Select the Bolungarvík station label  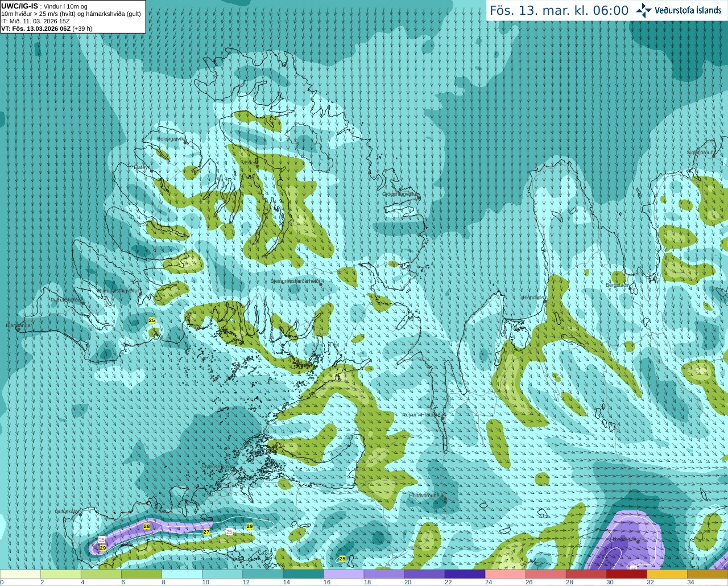coord(171,139)
